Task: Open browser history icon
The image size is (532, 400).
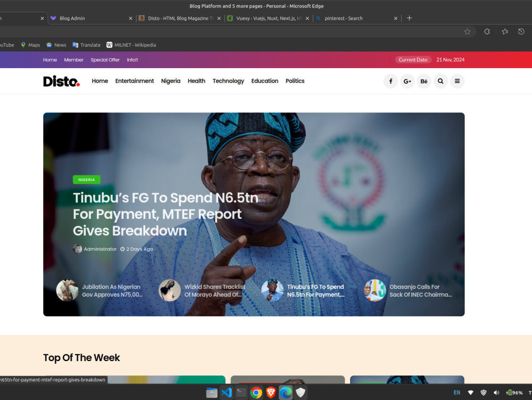Action: coord(521,31)
